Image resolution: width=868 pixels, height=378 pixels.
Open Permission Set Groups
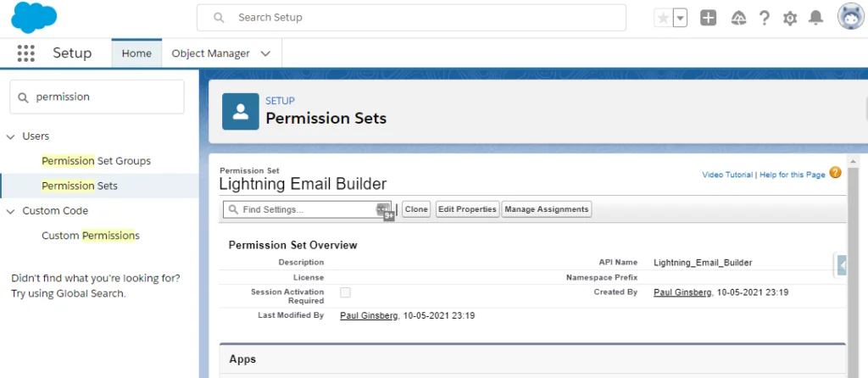point(97,161)
